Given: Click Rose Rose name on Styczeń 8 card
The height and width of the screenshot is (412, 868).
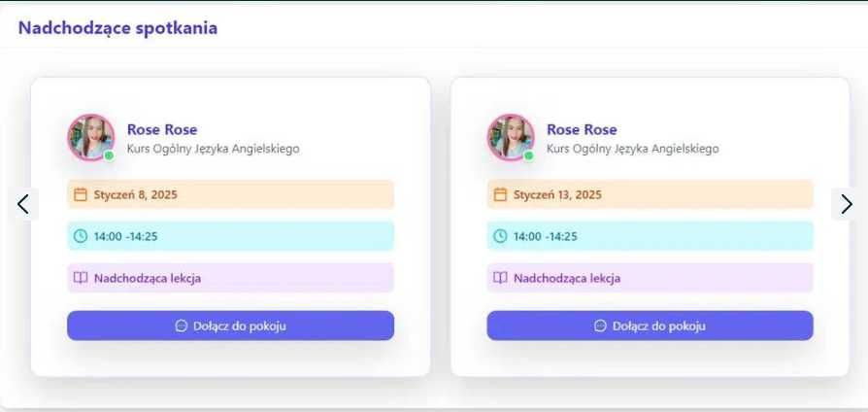Looking at the screenshot, I should coord(161,129).
